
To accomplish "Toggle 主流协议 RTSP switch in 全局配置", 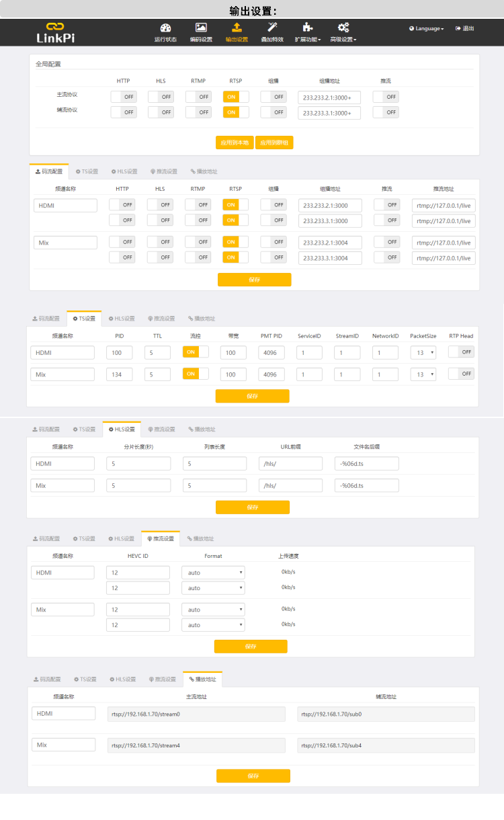I will point(236,97).
